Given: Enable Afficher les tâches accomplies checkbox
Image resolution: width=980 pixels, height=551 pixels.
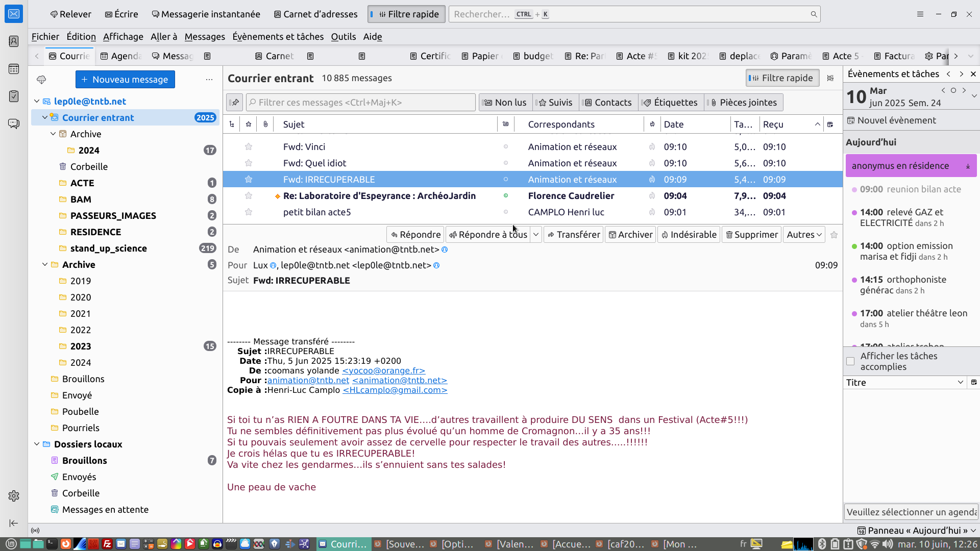Looking at the screenshot, I should (850, 361).
